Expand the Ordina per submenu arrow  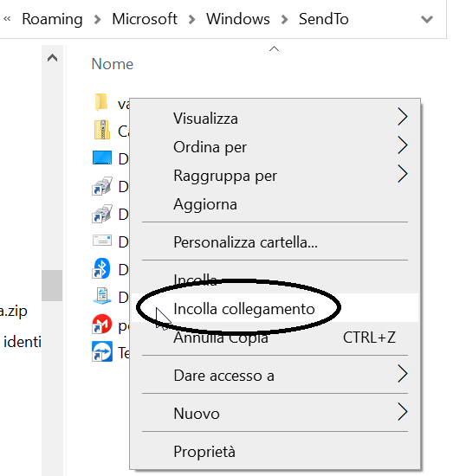coord(402,145)
